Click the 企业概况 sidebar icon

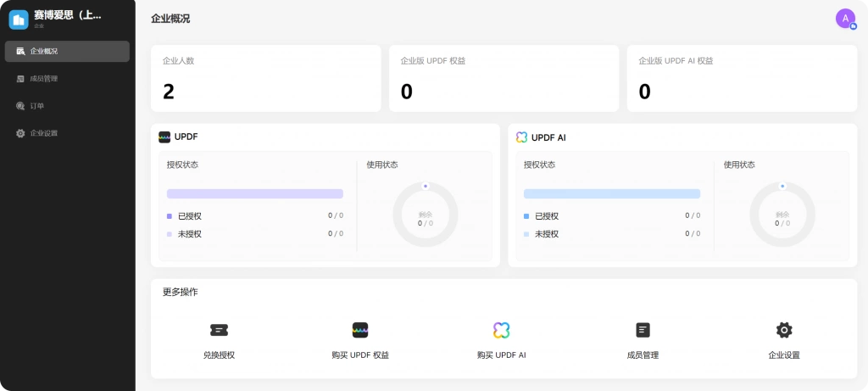pyautogui.click(x=20, y=51)
